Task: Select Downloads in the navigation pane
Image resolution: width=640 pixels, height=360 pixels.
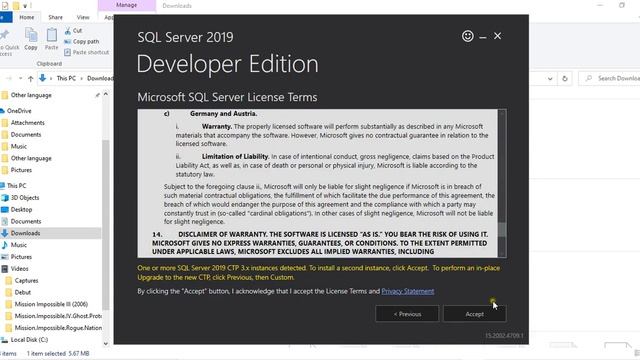Action: click(25, 233)
